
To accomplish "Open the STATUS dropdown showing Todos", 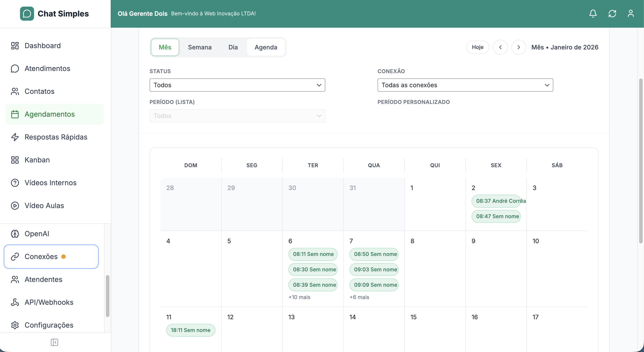I will (237, 85).
